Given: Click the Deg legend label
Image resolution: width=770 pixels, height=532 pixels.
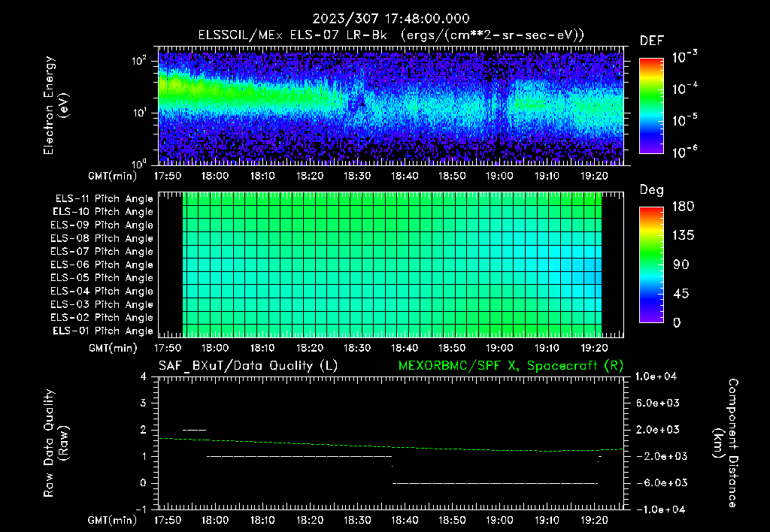Looking at the screenshot, I should [x=652, y=190].
